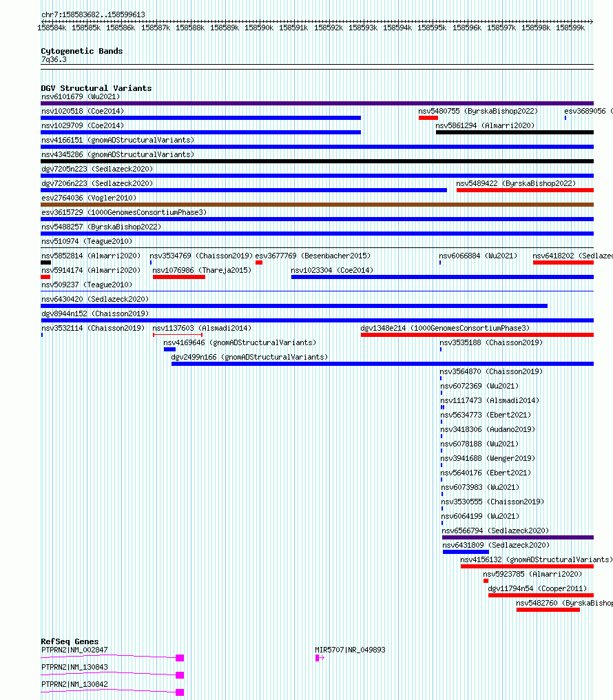
Task: Open nsv6078188 (Wu2021) label
Action: coord(479,444)
